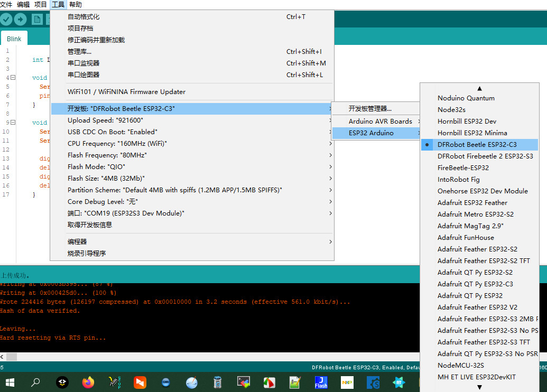Image resolution: width=547 pixels, height=392 pixels.
Task: Launch Firefox from the taskbar
Action: (88, 382)
